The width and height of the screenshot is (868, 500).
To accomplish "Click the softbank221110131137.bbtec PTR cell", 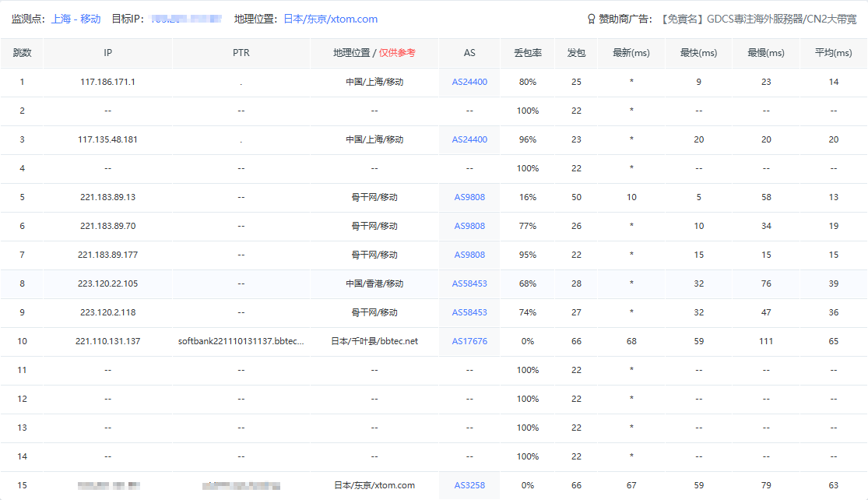I will pos(241,341).
